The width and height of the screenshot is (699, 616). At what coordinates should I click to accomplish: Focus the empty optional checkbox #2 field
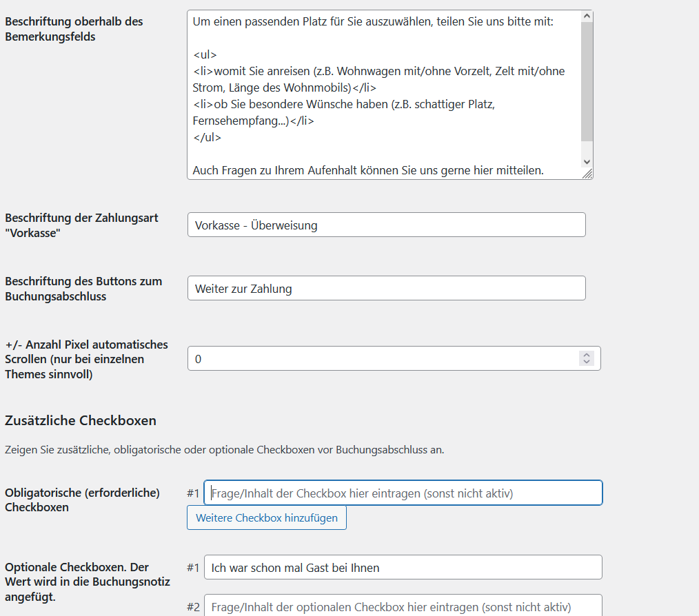coord(403,606)
